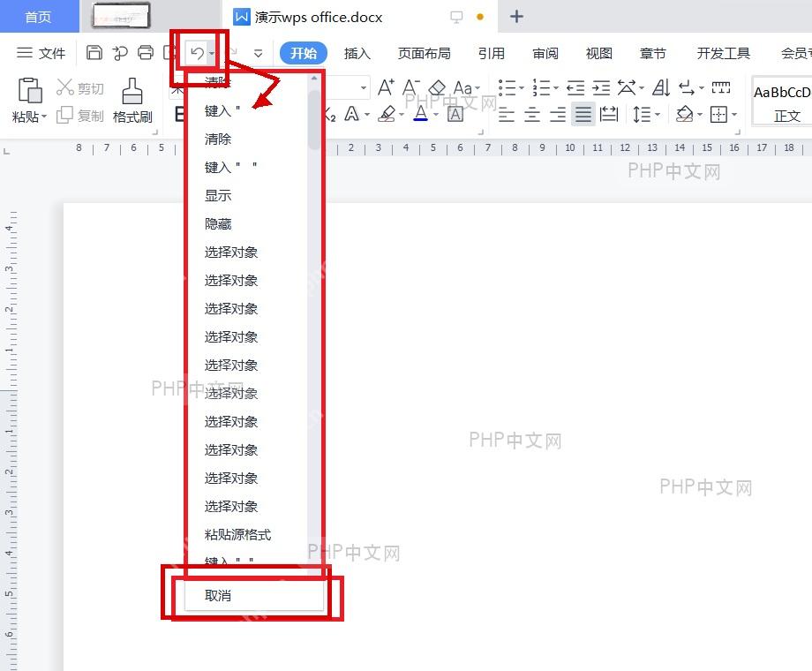Image resolution: width=812 pixels, height=671 pixels.
Task: Select 显示 in the undo history list
Action: (218, 195)
